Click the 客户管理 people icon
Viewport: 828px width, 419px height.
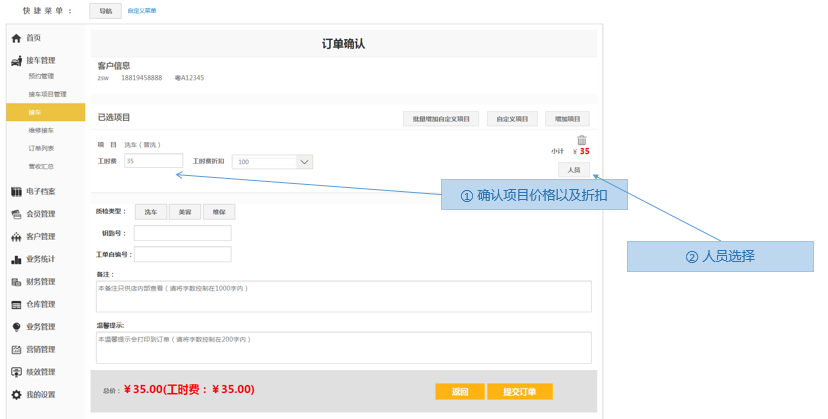[16, 237]
